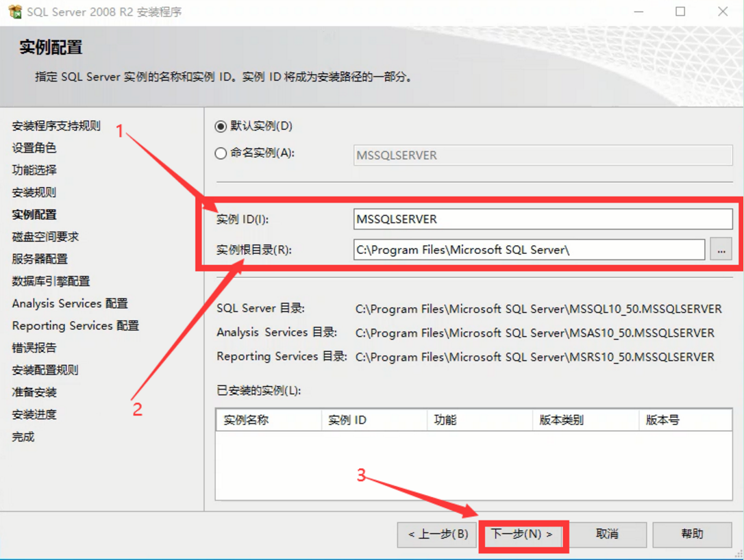Go to next step with 下一步(N)
744x560 pixels.
click(522, 535)
